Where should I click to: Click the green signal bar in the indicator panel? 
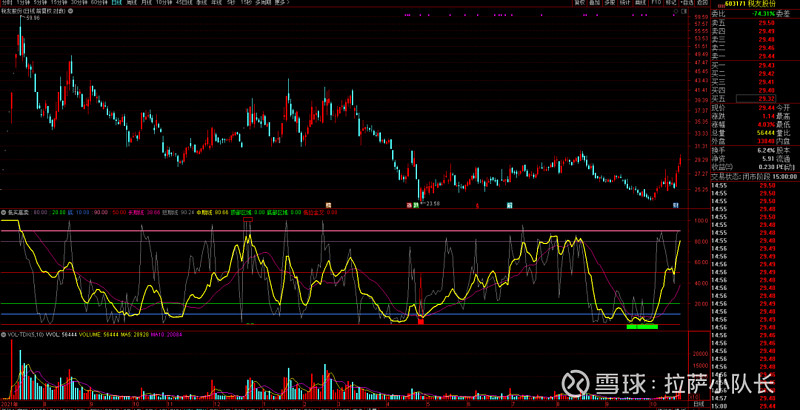[641, 326]
